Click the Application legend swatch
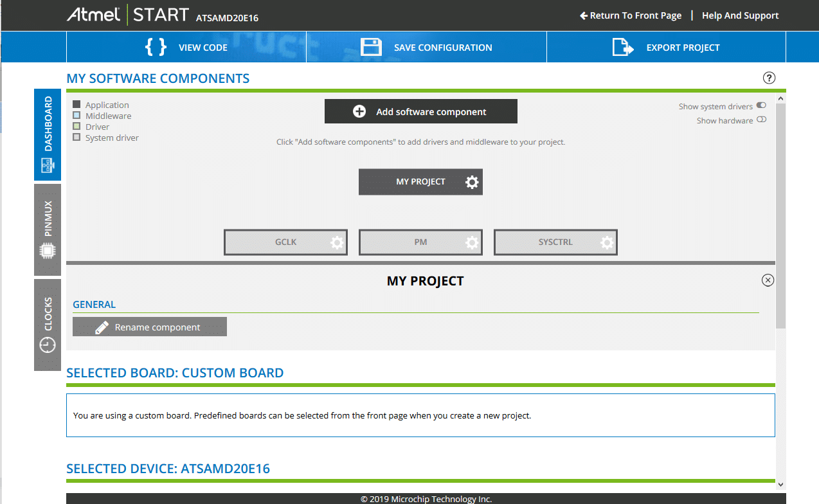819x504 pixels. point(76,104)
